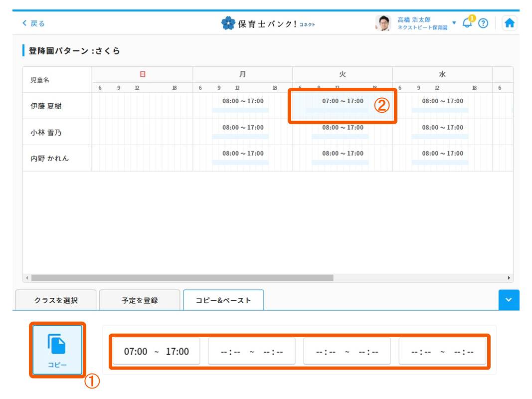The width and height of the screenshot is (532, 399).
Task: Collapse the bottom panel with blue chevron
Action: point(509,300)
